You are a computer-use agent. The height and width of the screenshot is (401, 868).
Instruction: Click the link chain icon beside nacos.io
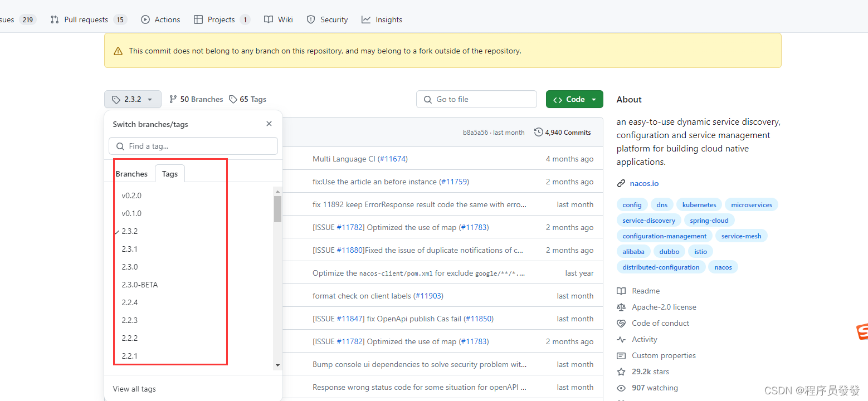pos(621,183)
